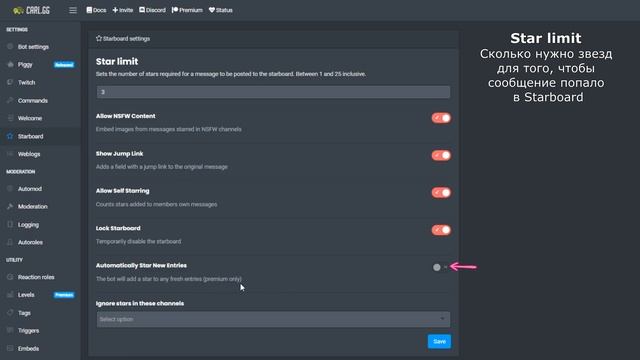The width and height of the screenshot is (640, 360).
Task: Click the Commands sidebar icon
Action: [10, 100]
